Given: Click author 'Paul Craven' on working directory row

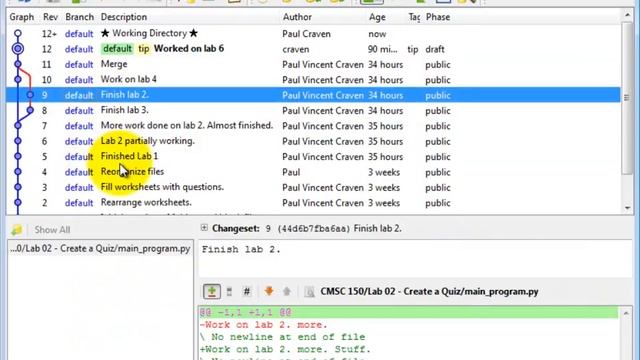Looking at the screenshot, I should [306, 34].
